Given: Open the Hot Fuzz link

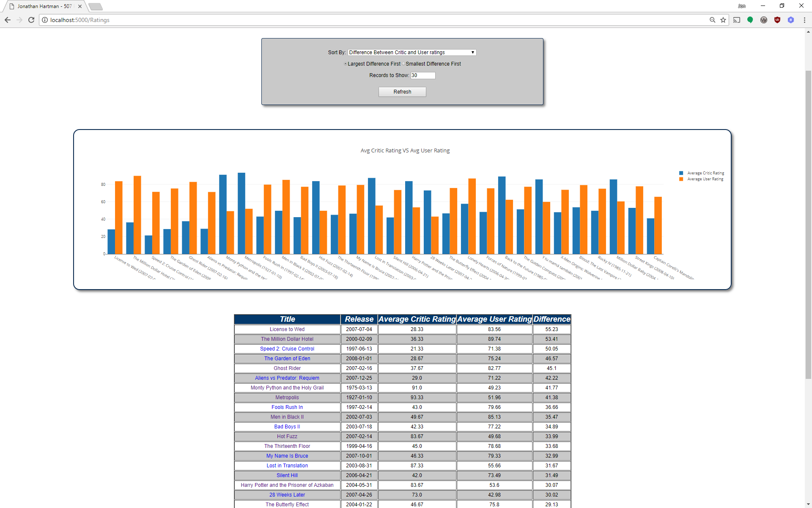Looking at the screenshot, I should tap(287, 436).
